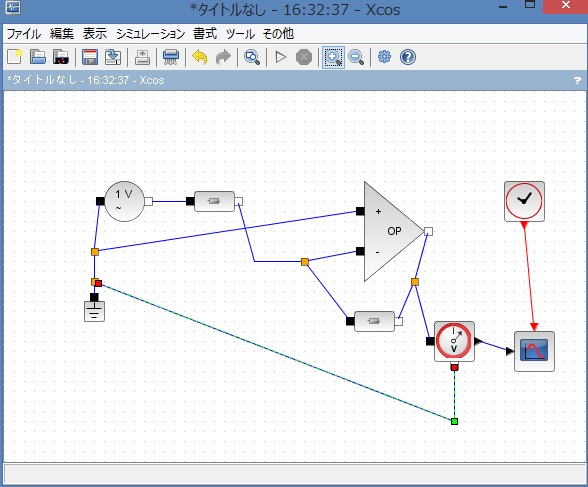
Task: Click the New diagram toolbar icon
Action: tap(15, 57)
